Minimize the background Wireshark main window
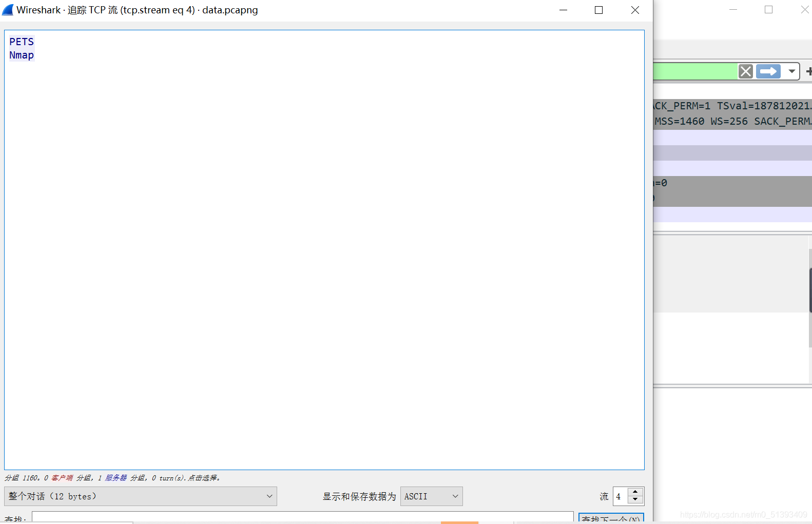Viewport: 812px width, 524px height. coord(733,10)
